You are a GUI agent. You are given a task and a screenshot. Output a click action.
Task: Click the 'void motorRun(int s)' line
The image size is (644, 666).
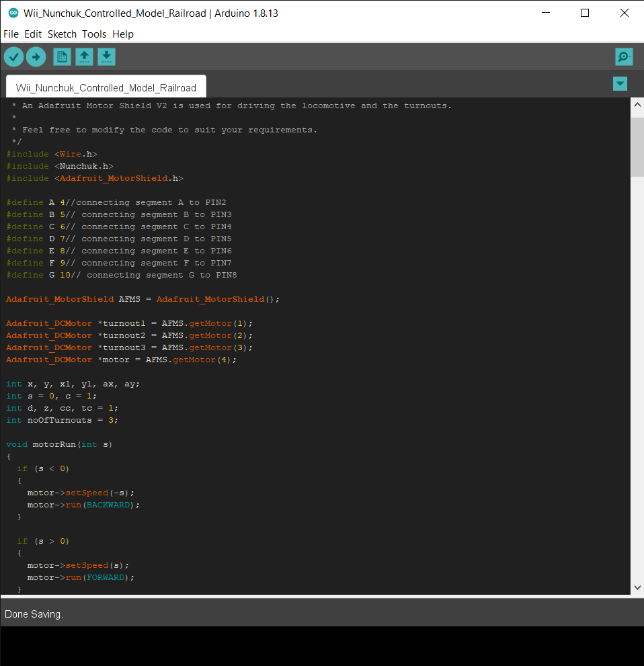coord(59,444)
